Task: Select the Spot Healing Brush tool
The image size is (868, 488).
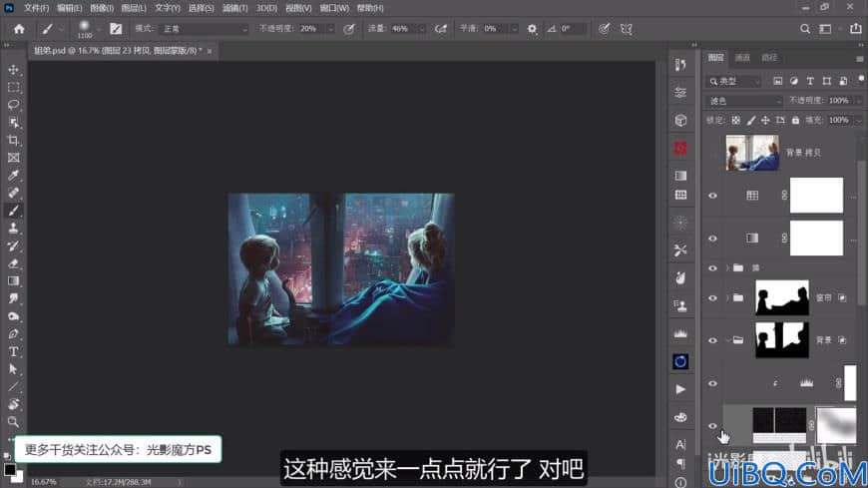Action: (x=13, y=193)
